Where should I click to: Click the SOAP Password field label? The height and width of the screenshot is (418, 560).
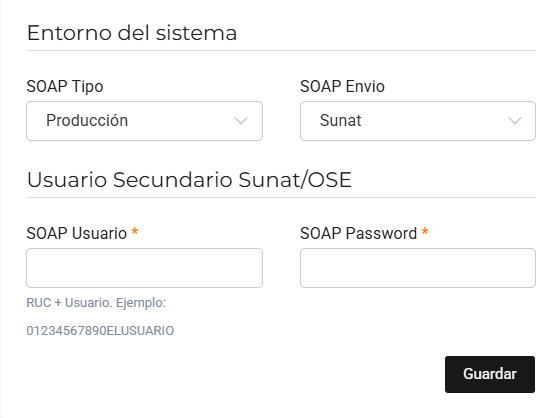point(358,234)
